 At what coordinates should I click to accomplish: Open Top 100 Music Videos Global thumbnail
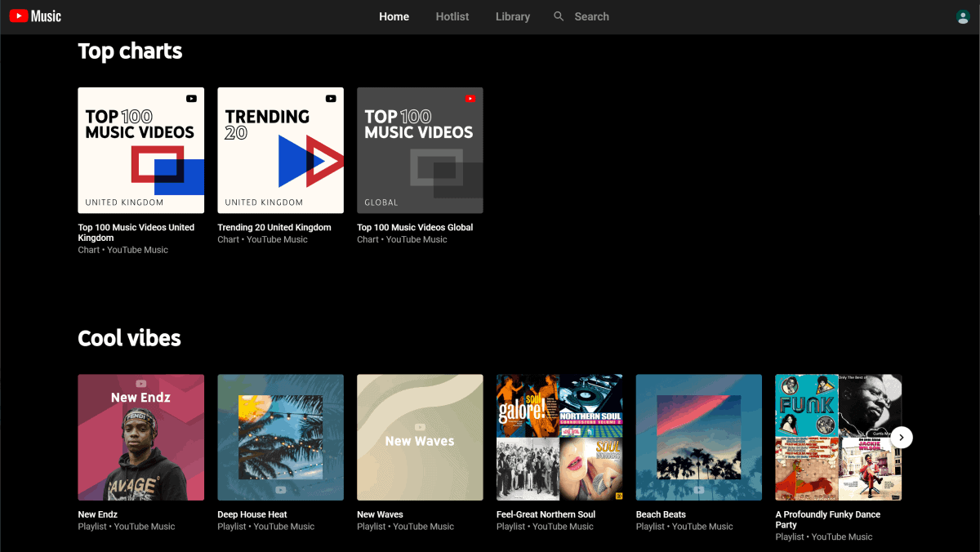(x=420, y=150)
